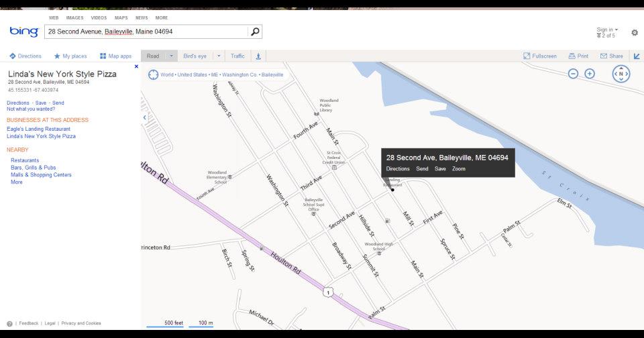644x338 pixels.
Task: Click the Directions diamond icon in toolbar
Action: [12, 56]
